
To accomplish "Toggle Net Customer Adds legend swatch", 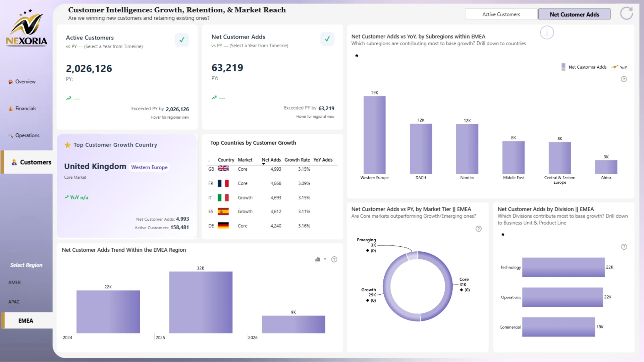I will coord(563,67).
